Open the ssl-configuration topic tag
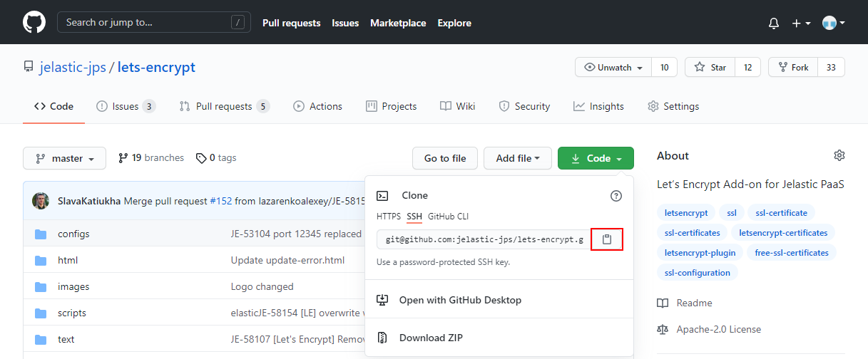Viewport: 868px width, 359px height. tap(698, 272)
